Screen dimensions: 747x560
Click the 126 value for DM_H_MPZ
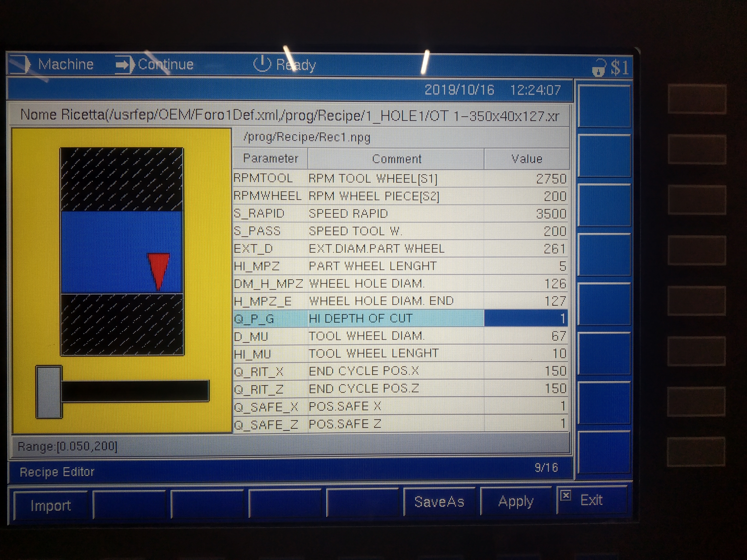pyautogui.click(x=555, y=284)
